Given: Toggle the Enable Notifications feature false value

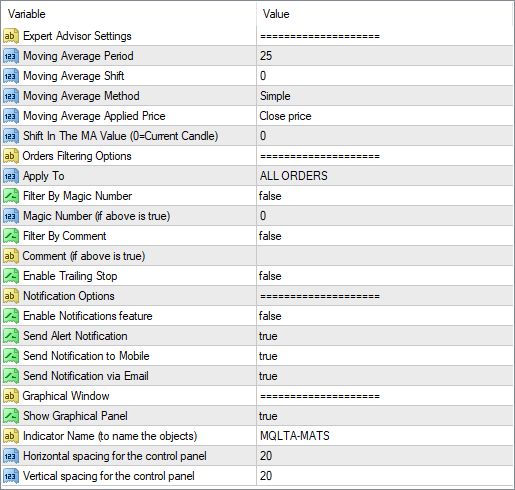Looking at the screenshot, I should point(385,316).
